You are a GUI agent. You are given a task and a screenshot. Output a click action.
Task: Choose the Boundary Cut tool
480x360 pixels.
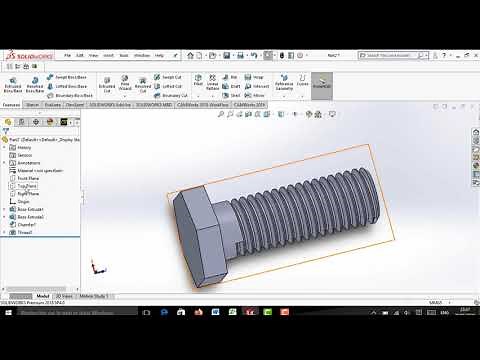point(171,95)
